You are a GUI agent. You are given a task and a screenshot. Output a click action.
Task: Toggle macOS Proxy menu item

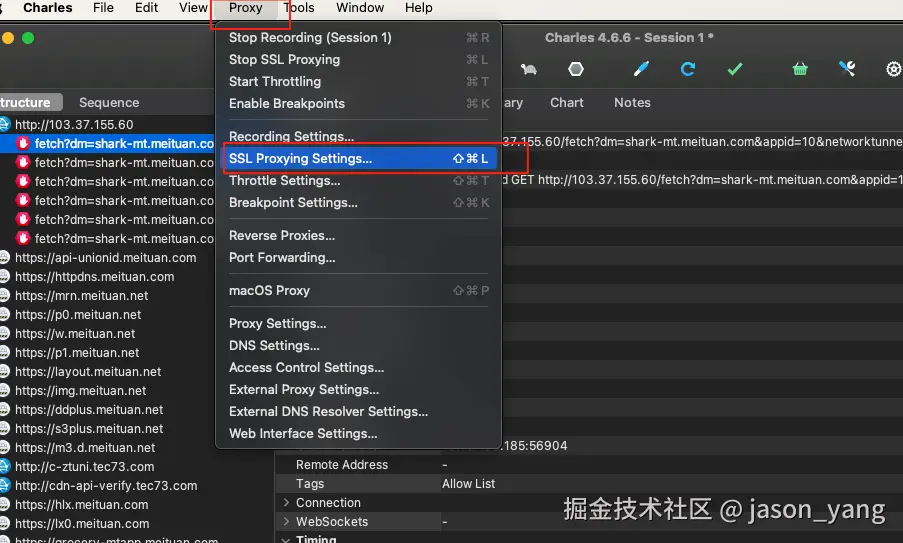point(358,290)
